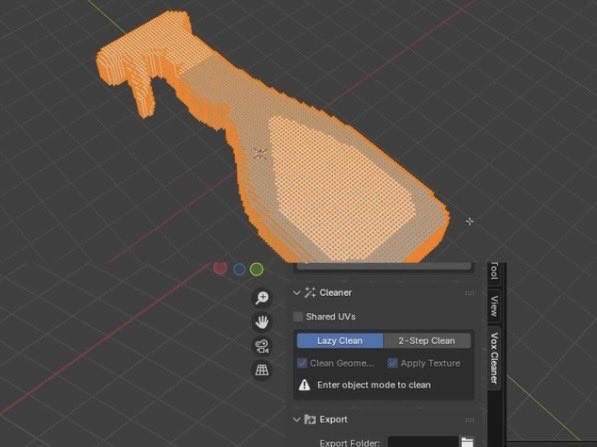Choose the Lazy Clean mode button
This screenshot has height=447, width=597.
340,340
